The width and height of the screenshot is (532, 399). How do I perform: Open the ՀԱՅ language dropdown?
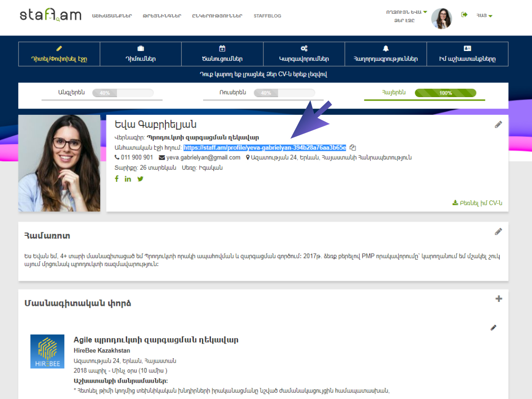tap(485, 16)
